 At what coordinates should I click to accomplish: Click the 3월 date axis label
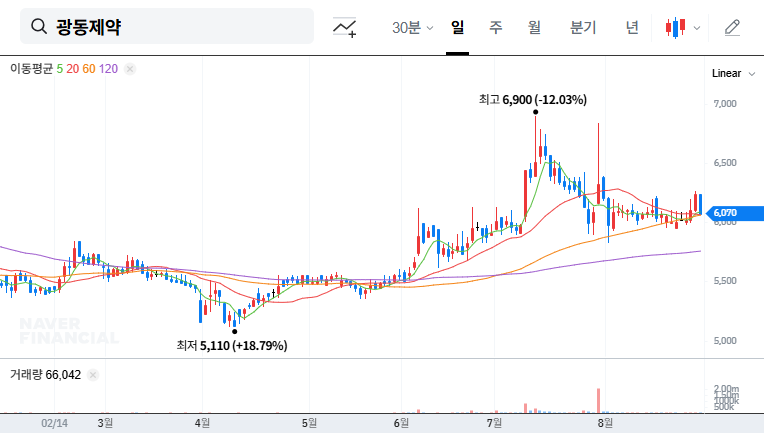[105, 423]
